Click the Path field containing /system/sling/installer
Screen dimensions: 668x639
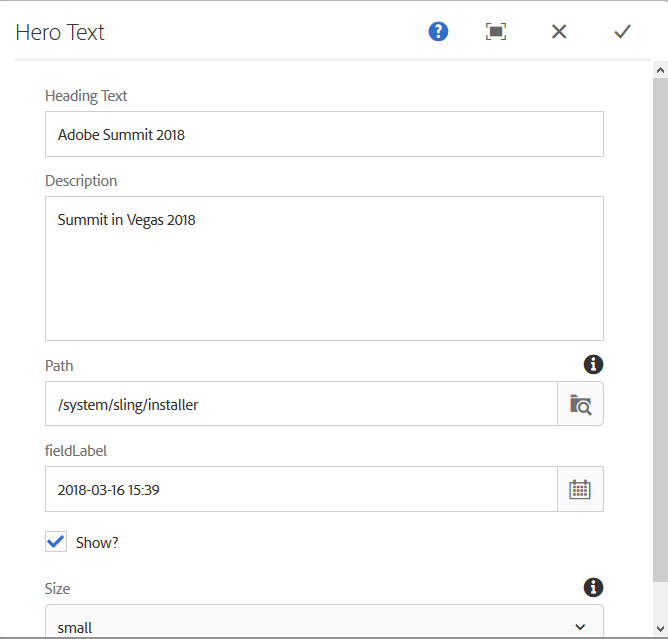(x=300, y=404)
